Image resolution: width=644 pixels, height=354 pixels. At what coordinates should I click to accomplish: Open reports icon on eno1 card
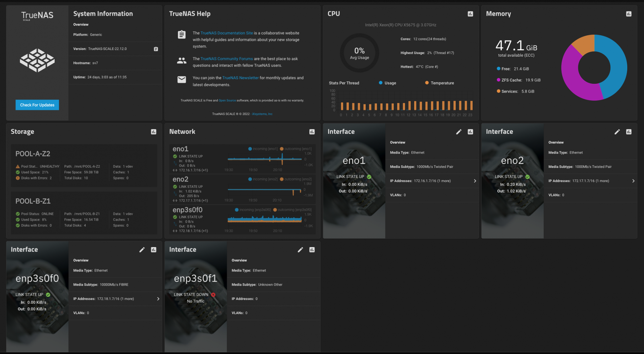(x=470, y=132)
